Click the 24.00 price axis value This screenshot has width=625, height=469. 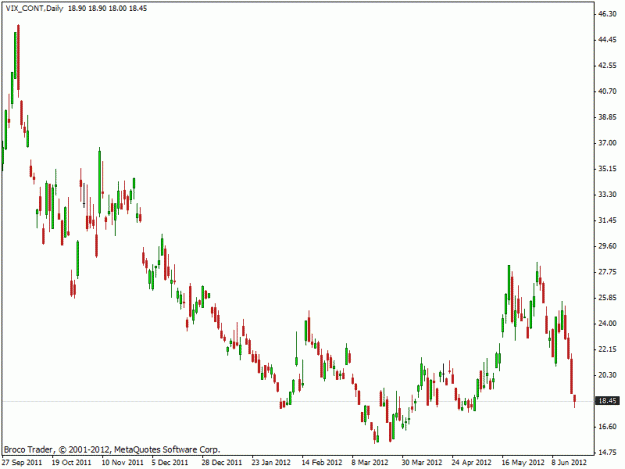click(607, 323)
